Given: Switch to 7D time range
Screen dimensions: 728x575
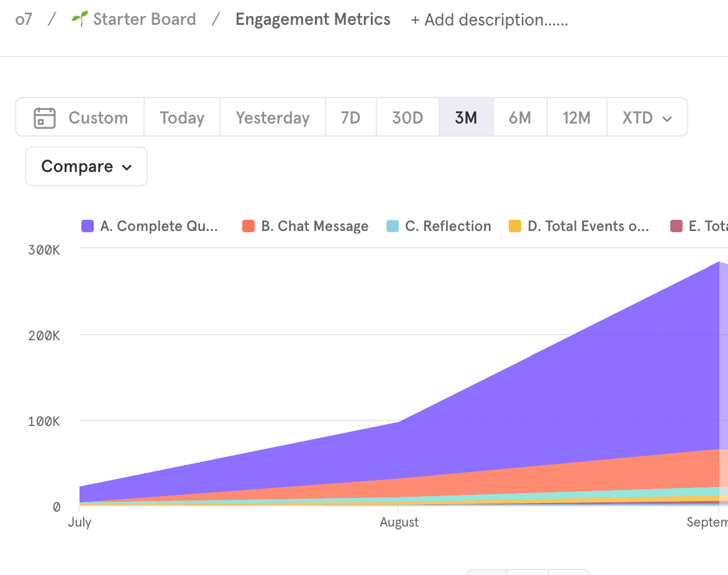Looking at the screenshot, I should [x=351, y=117].
